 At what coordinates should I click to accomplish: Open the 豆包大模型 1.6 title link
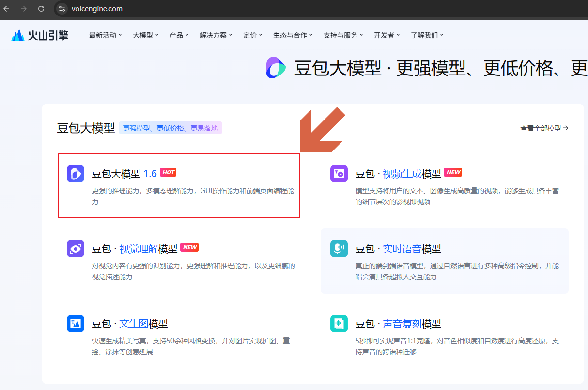124,174
